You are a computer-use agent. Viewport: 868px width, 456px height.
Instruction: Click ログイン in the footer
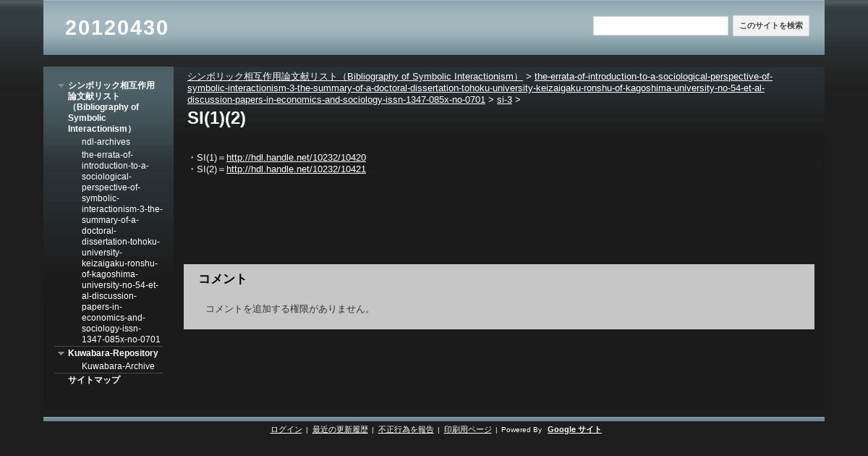point(286,430)
